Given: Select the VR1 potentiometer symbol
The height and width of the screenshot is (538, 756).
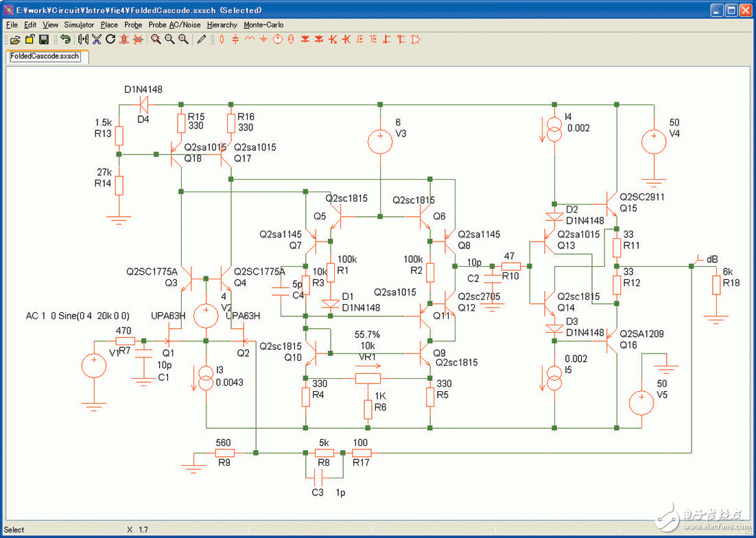Looking at the screenshot, I should 367,377.
